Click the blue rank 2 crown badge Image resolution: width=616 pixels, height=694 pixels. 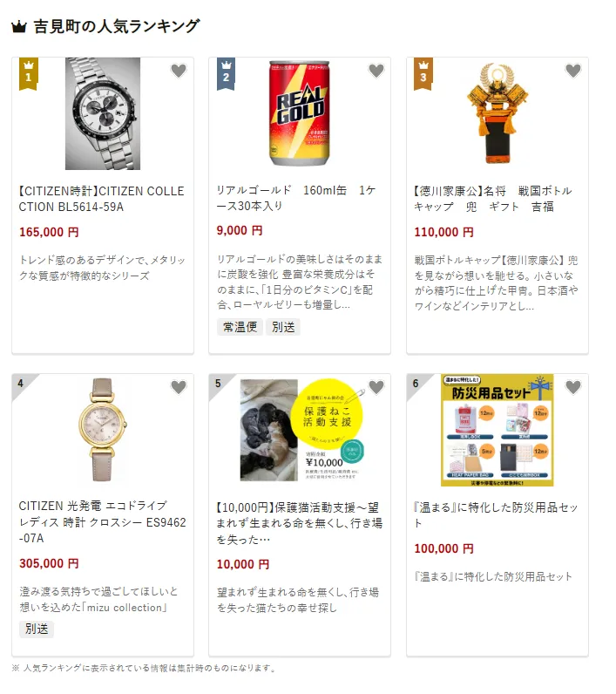pyautogui.click(x=226, y=73)
